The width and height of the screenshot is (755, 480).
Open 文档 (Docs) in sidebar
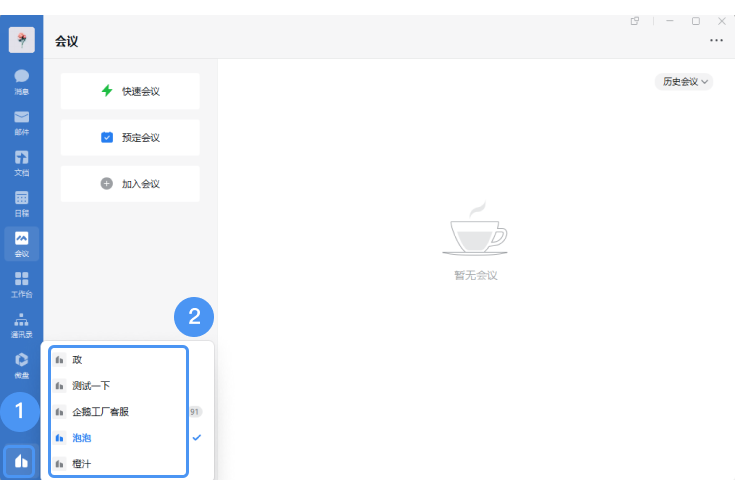click(x=21, y=162)
